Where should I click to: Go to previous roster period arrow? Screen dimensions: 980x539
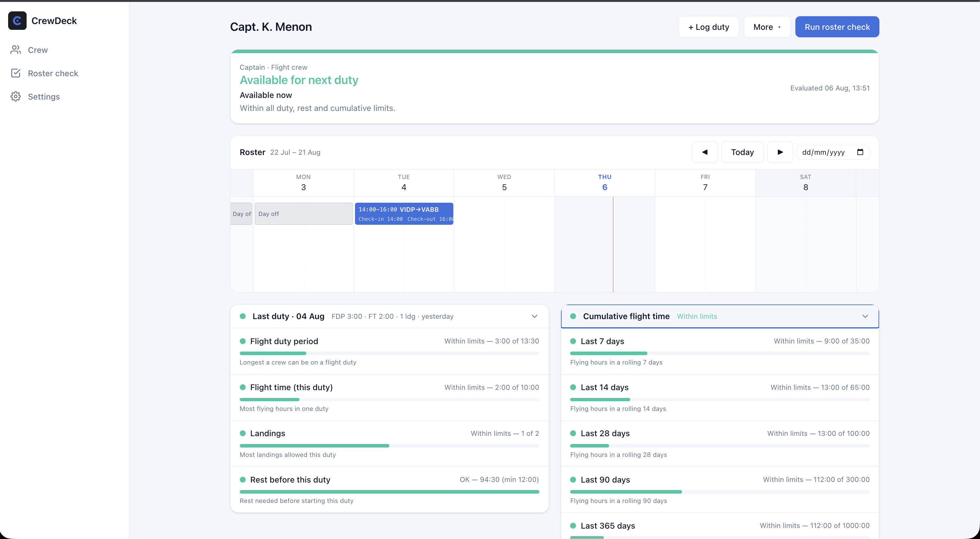[704, 152]
